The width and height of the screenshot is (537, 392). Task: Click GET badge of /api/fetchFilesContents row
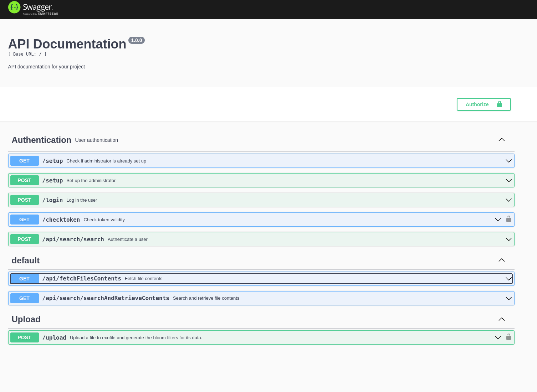point(25,279)
